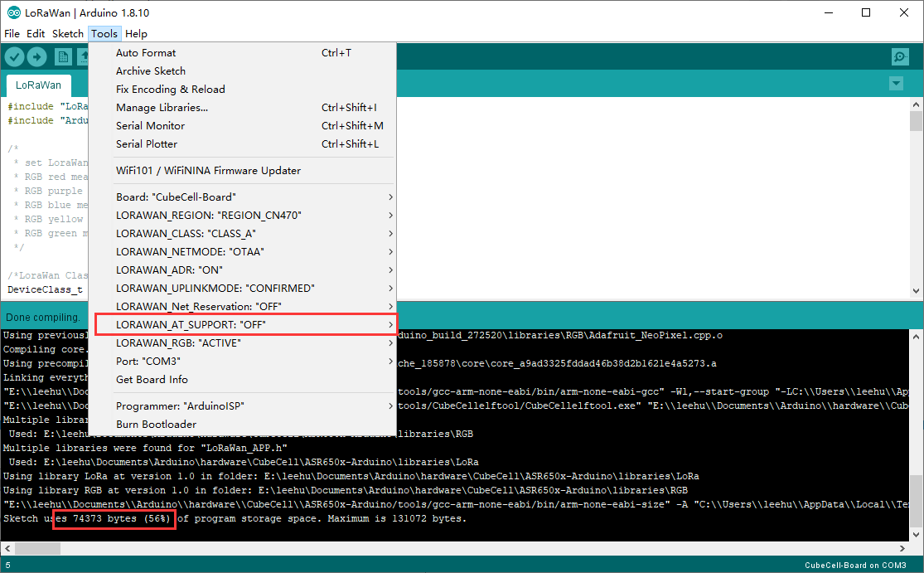
Task: Click the "RGB purple" comment line in editor
Action: tap(50, 191)
